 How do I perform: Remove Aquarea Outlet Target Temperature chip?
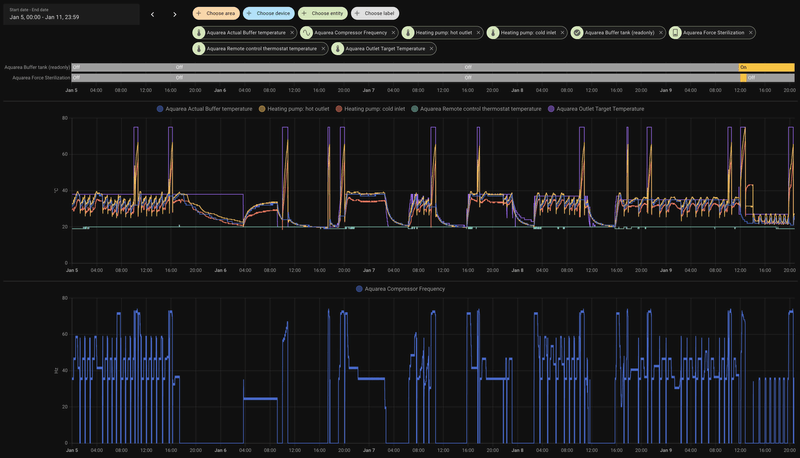coord(431,49)
